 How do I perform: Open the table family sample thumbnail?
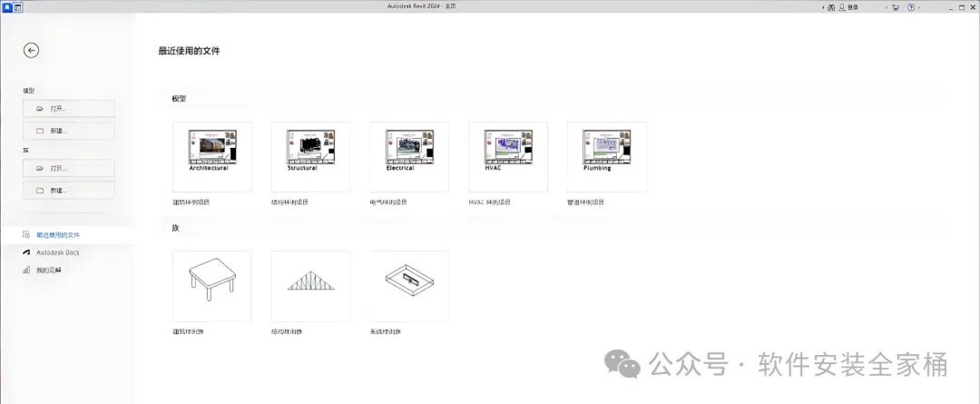click(x=212, y=286)
